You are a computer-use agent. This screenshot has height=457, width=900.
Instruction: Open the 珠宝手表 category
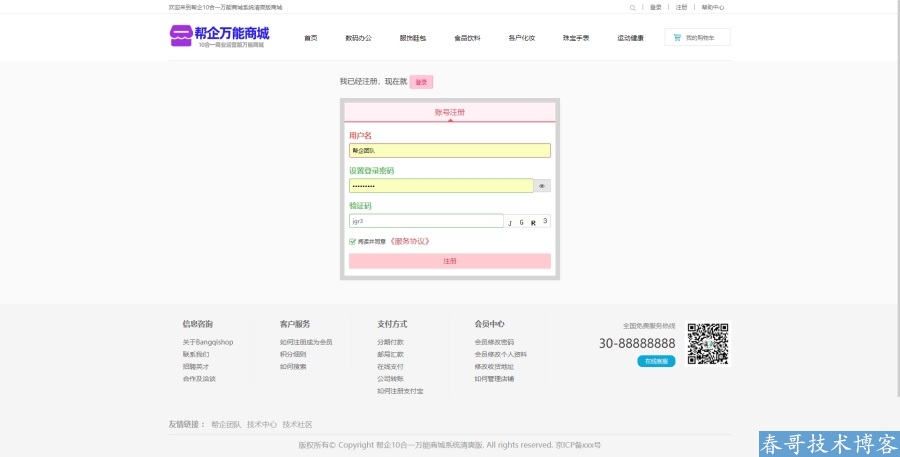click(576, 38)
